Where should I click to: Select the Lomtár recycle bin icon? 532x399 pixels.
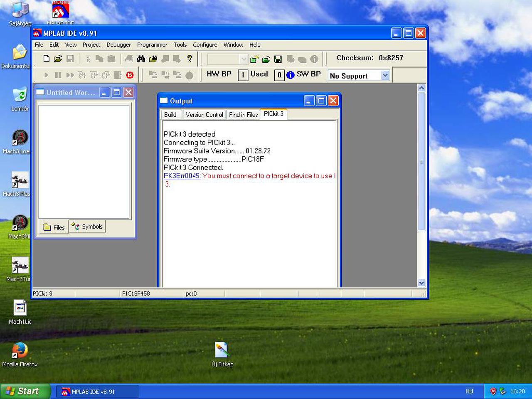tap(20, 100)
